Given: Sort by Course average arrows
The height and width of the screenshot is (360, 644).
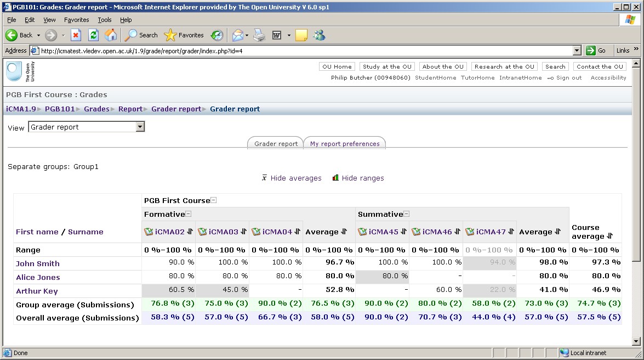Looking at the screenshot, I should click(x=609, y=236).
